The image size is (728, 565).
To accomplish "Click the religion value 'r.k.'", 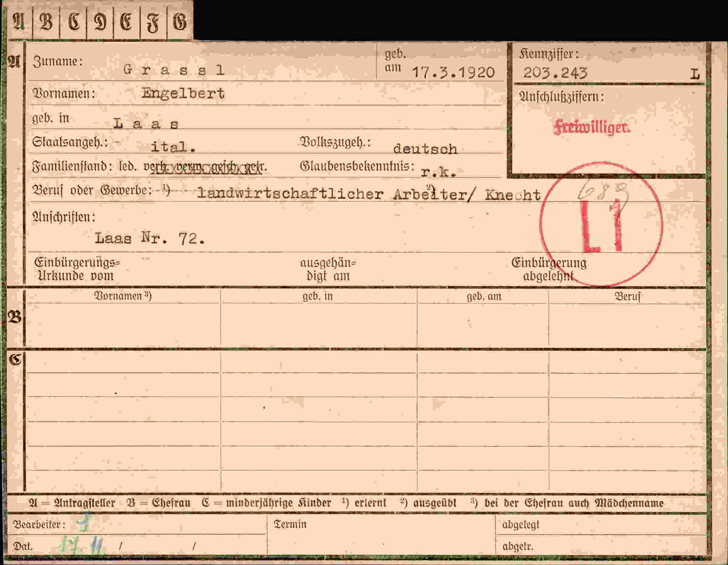I will [439, 172].
